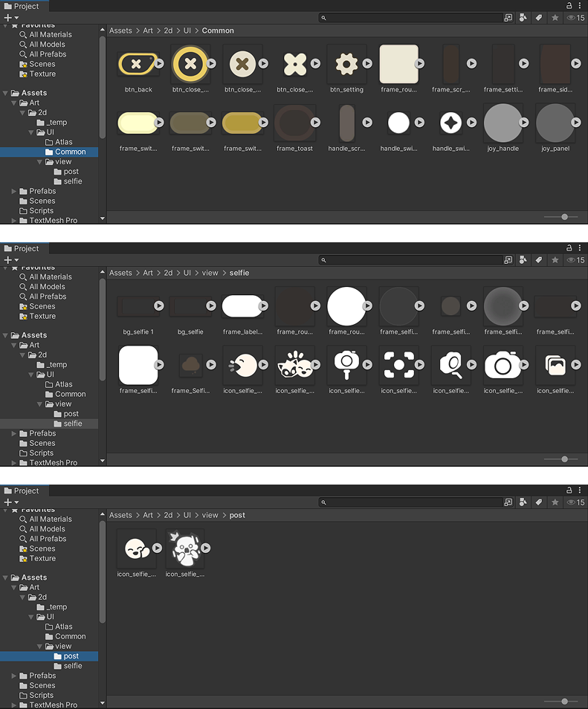Select the frame_toast sprite
The height and width of the screenshot is (709, 588).
point(294,123)
